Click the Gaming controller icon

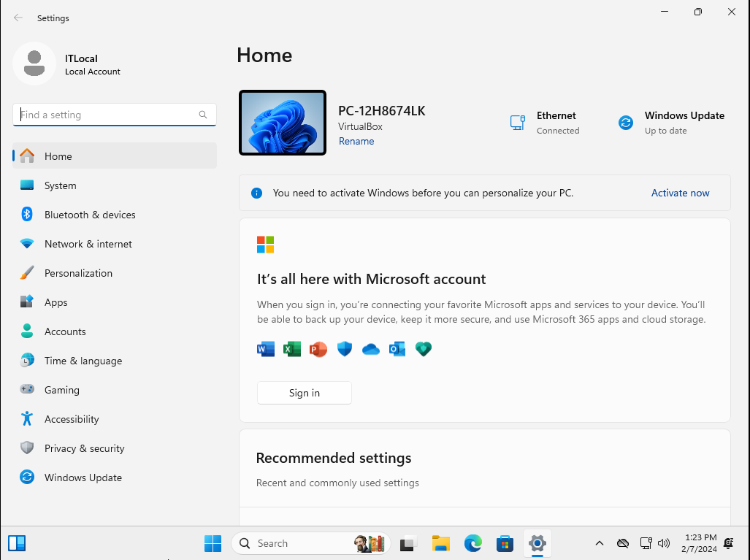pyautogui.click(x=27, y=389)
